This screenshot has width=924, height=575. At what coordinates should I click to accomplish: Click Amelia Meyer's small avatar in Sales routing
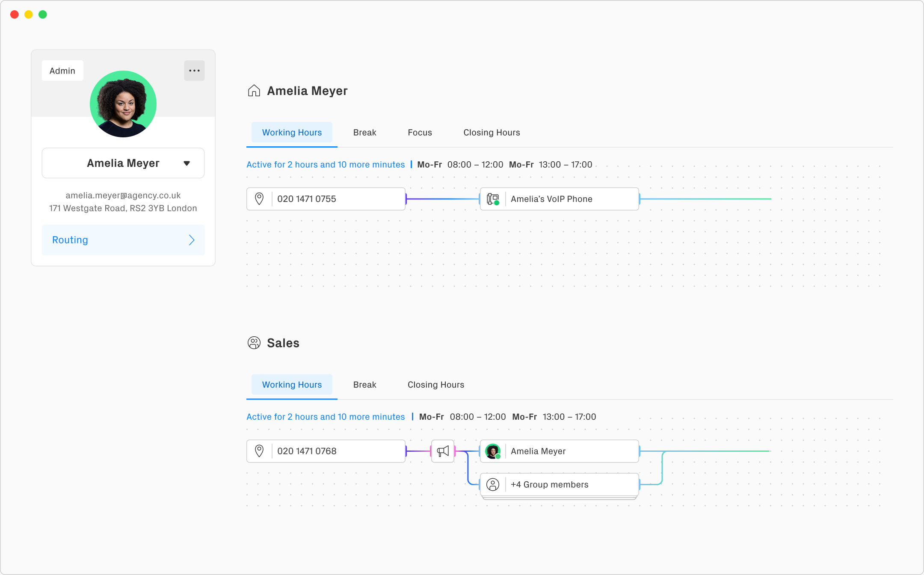click(x=493, y=451)
